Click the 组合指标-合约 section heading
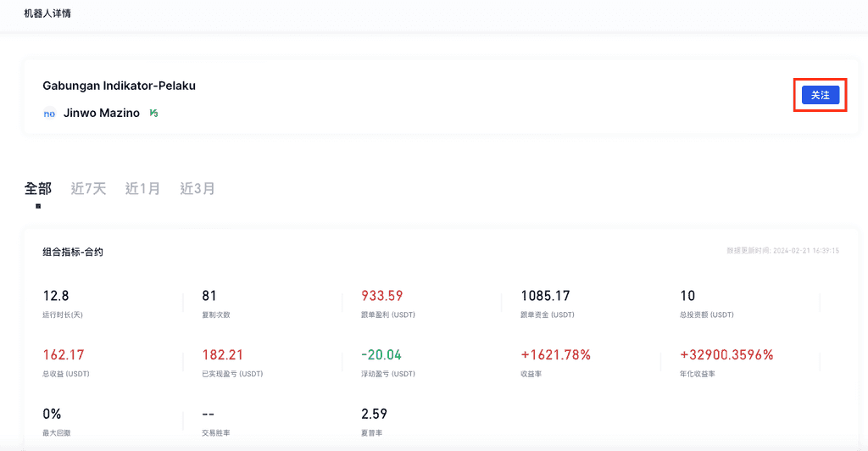 coord(73,252)
